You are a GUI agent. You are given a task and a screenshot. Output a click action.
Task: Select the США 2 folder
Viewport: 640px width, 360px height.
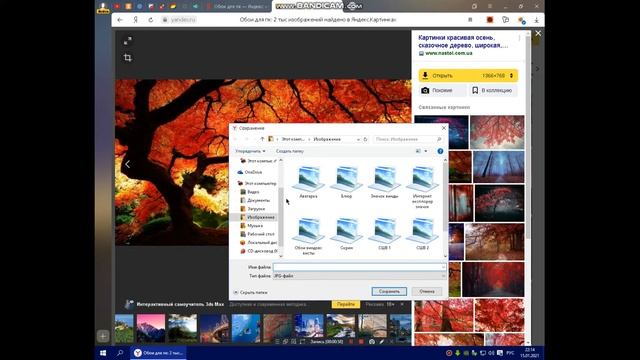(422, 233)
